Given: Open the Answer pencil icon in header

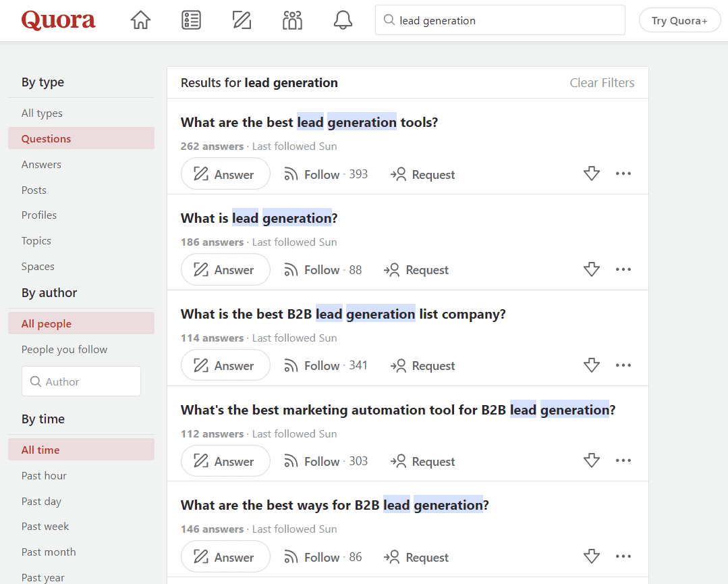Looking at the screenshot, I should [242, 20].
